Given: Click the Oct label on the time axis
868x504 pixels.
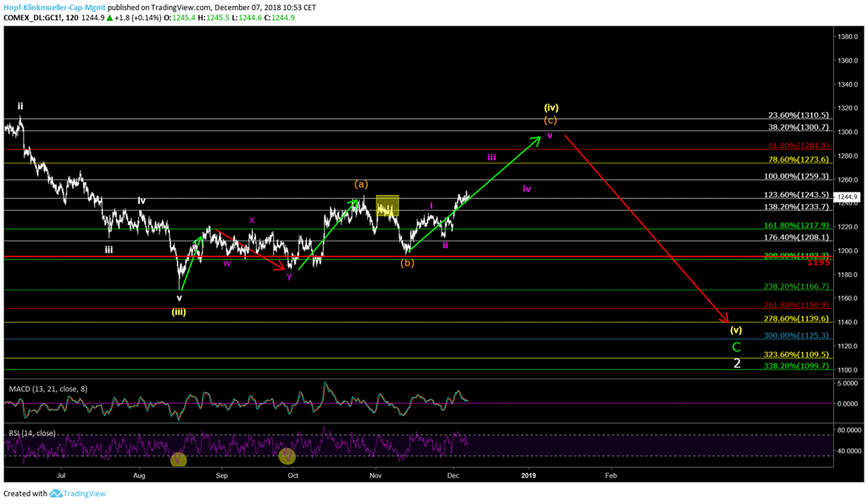Looking at the screenshot, I should click(292, 477).
